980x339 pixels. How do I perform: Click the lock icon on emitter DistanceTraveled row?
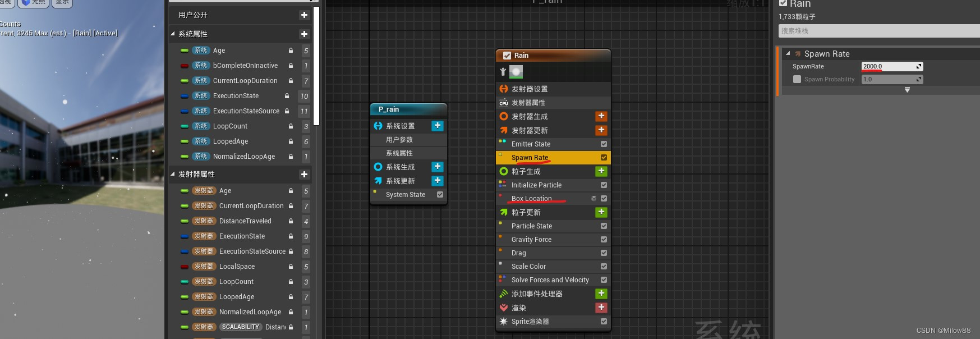(x=291, y=221)
